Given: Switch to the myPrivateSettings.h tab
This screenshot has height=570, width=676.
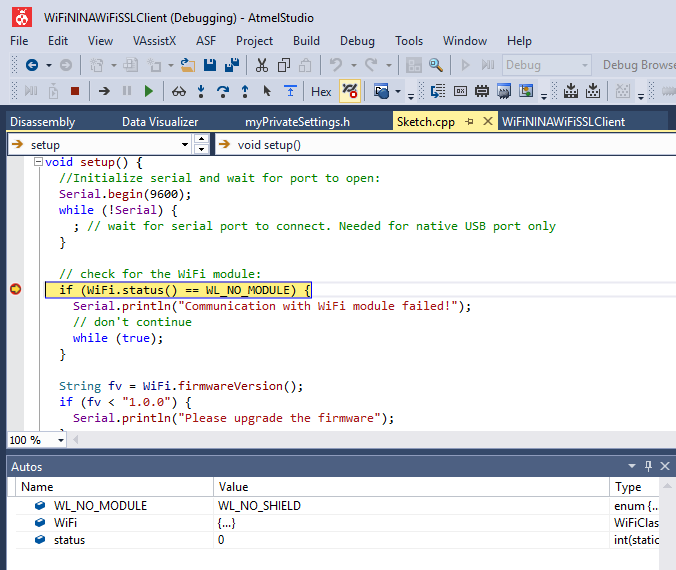Looking at the screenshot, I should tap(297, 122).
